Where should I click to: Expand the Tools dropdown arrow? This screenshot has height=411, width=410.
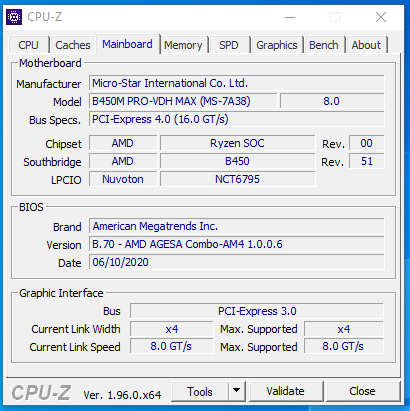(x=237, y=391)
